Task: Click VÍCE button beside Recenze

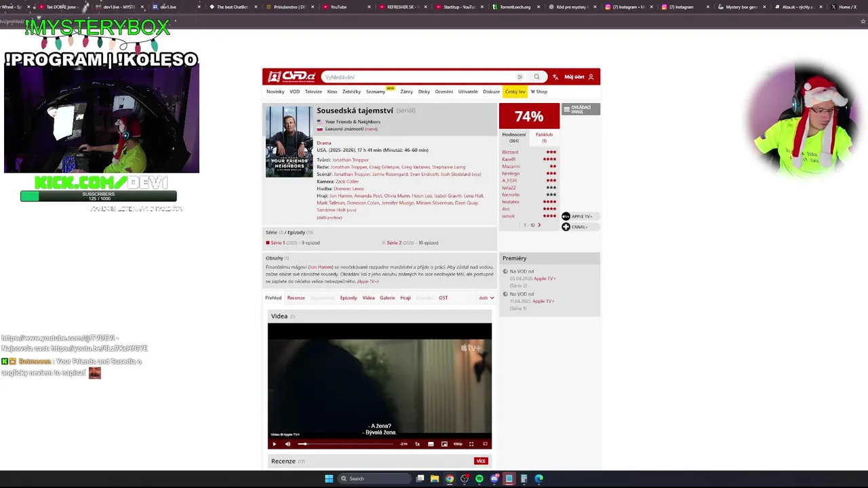Action: 481,461
